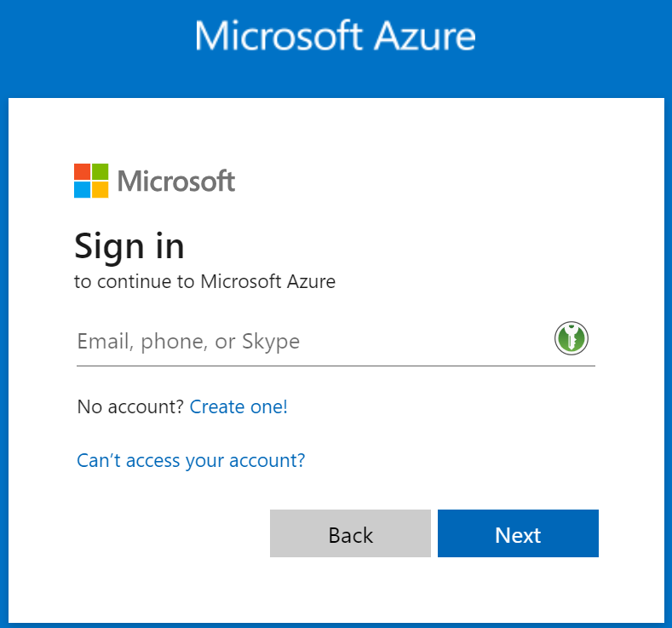Viewport: 672px width, 628px height.
Task: Click the yellow square of Microsoft logo
Action: tap(101, 189)
